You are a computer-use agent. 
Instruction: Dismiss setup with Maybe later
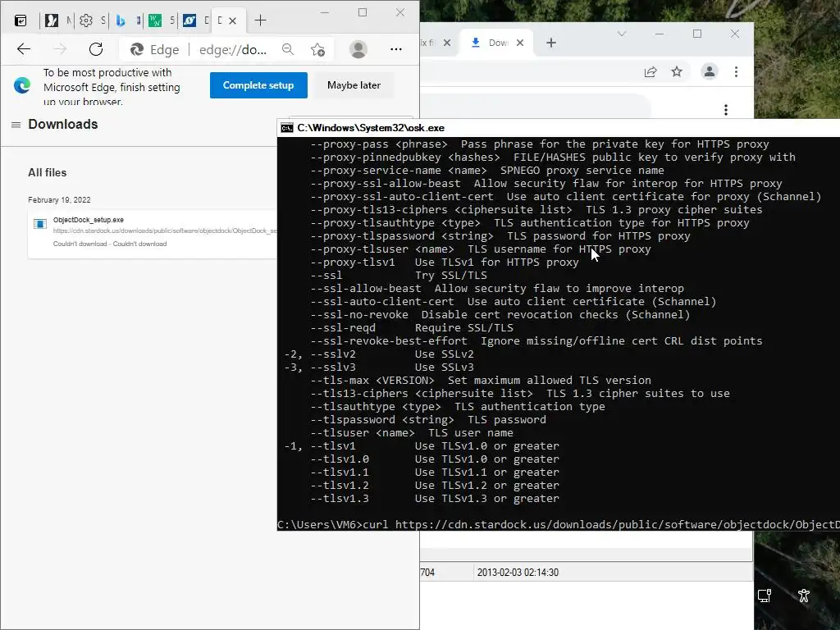click(x=354, y=85)
